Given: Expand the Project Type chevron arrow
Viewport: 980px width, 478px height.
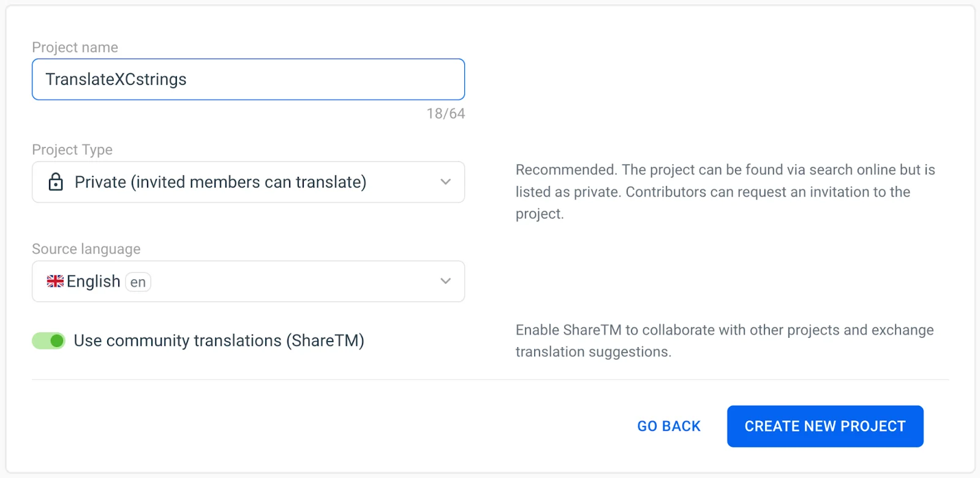Looking at the screenshot, I should coord(445,182).
